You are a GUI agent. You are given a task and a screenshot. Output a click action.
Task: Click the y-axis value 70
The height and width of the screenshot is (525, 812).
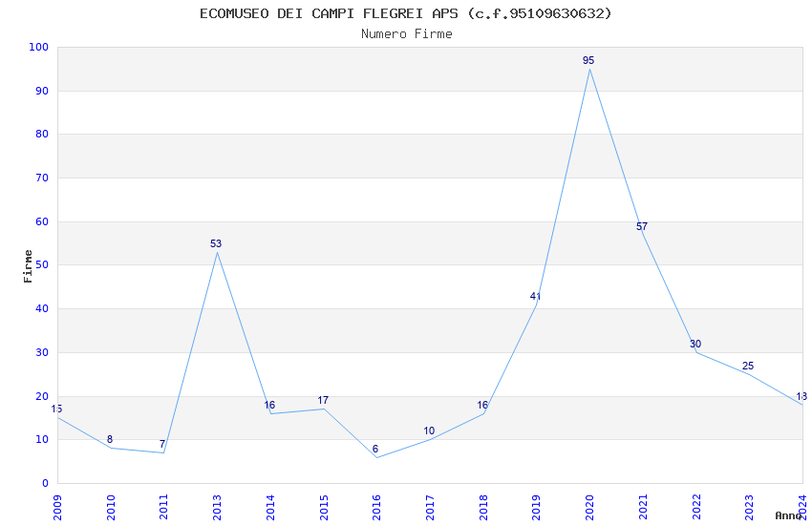click(42, 178)
